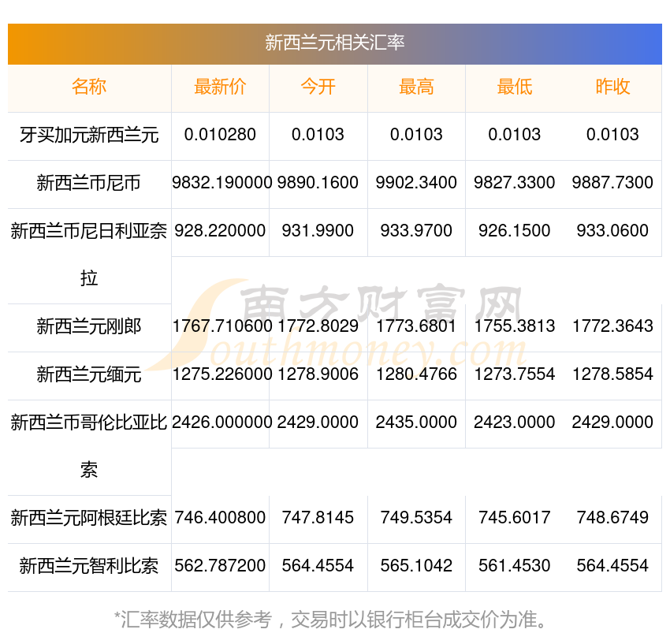Click the previous close 1278.5854
The height and width of the screenshot is (644, 670).
[612, 374]
